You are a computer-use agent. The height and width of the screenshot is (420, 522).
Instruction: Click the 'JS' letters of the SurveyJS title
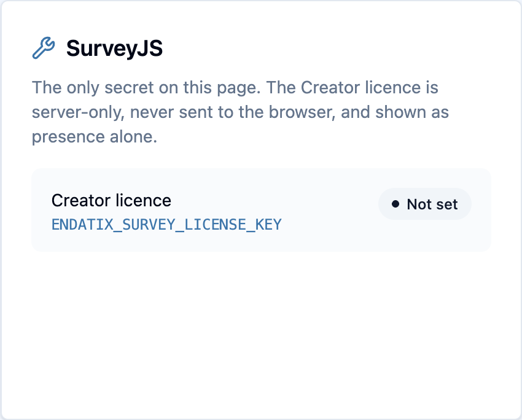point(151,49)
